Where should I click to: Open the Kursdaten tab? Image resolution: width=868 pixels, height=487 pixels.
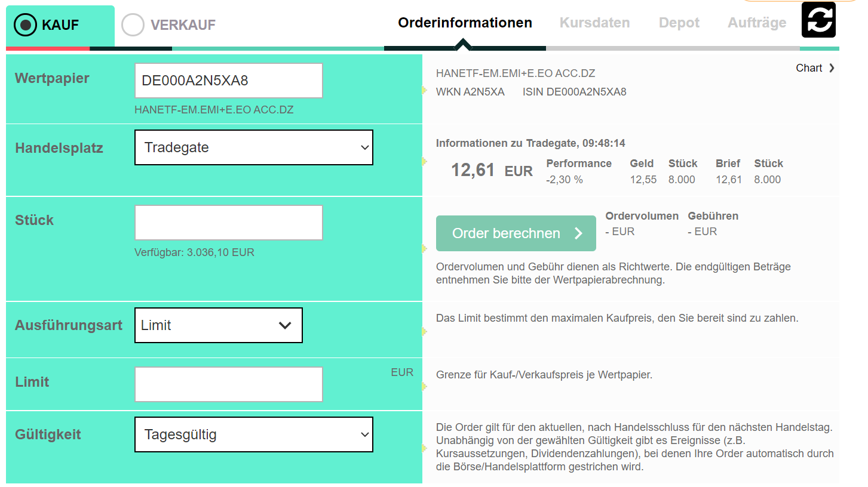click(x=594, y=23)
